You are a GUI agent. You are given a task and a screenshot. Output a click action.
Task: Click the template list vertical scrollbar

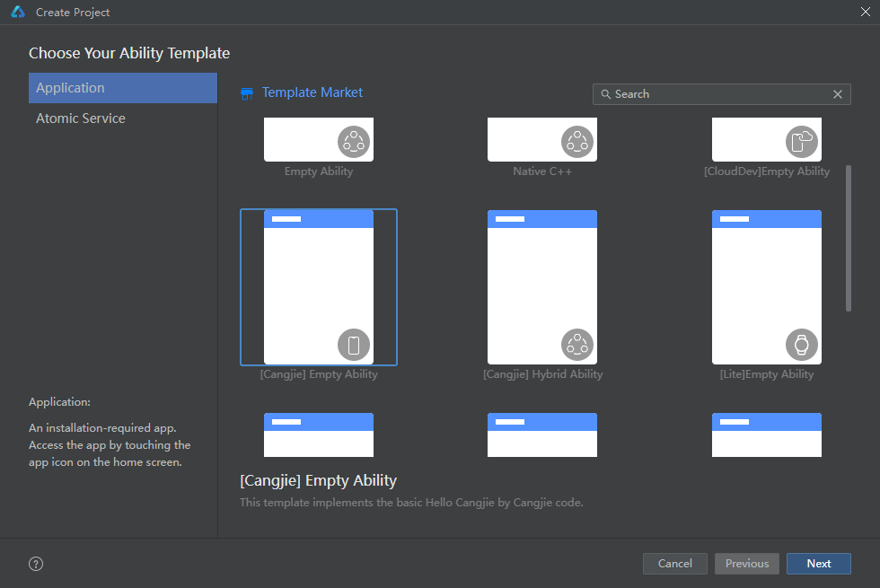[x=848, y=238]
